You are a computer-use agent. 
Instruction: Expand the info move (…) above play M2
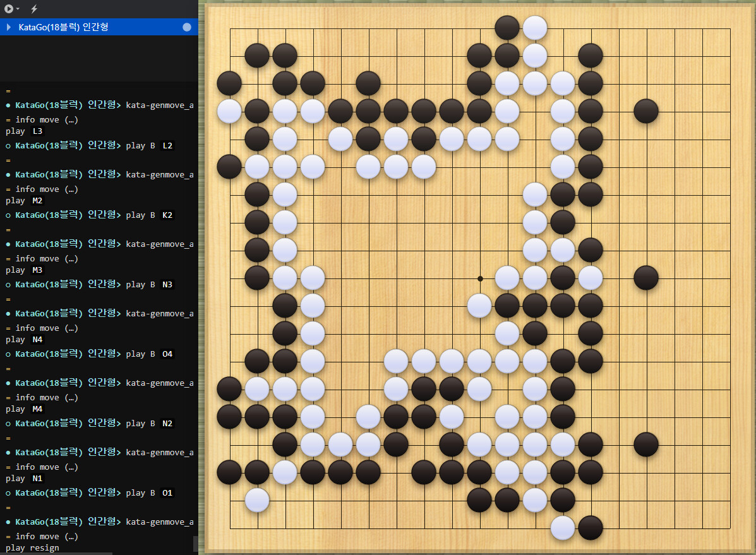point(47,189)
